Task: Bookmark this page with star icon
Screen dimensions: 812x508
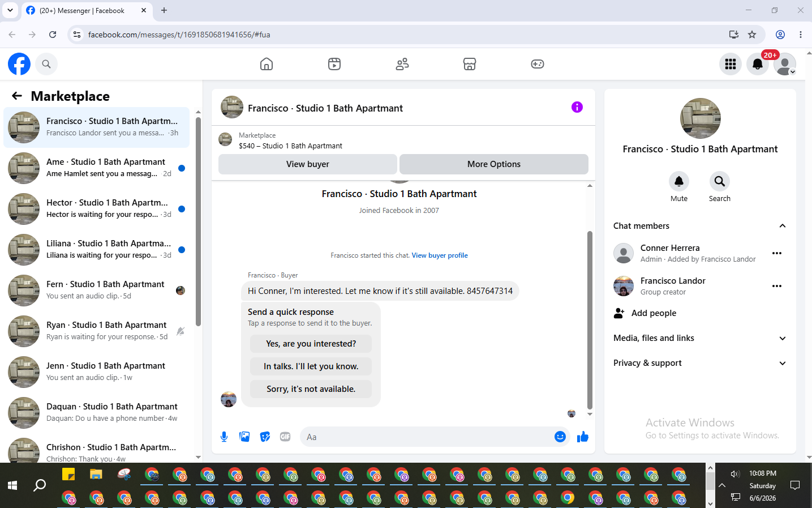Action: (752, 35)
